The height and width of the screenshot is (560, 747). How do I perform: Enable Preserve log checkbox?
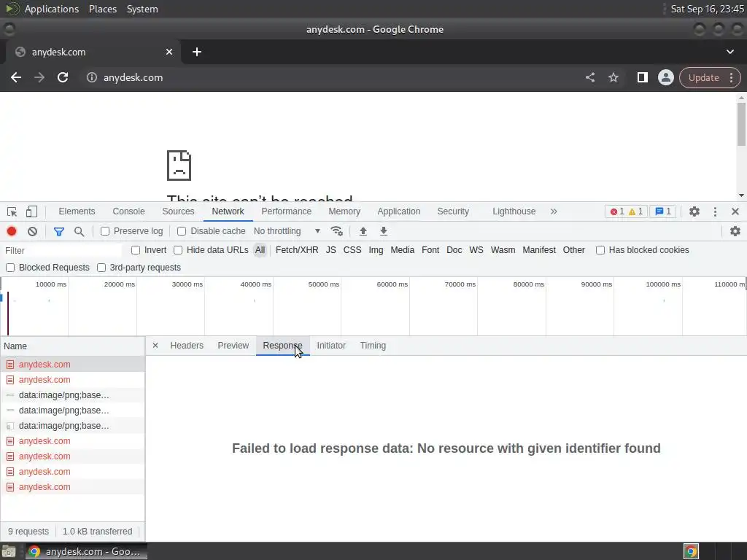(x=105, y=231)
